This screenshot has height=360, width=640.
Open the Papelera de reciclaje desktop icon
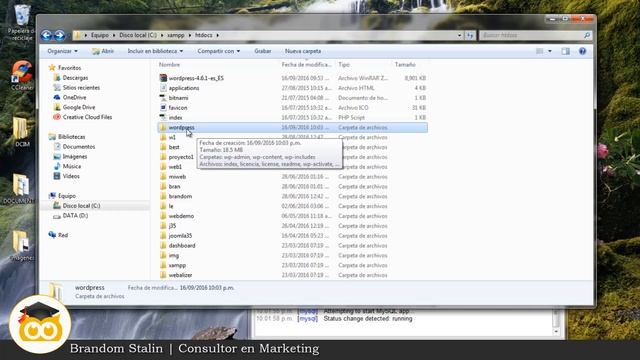(x=21, y=22)
